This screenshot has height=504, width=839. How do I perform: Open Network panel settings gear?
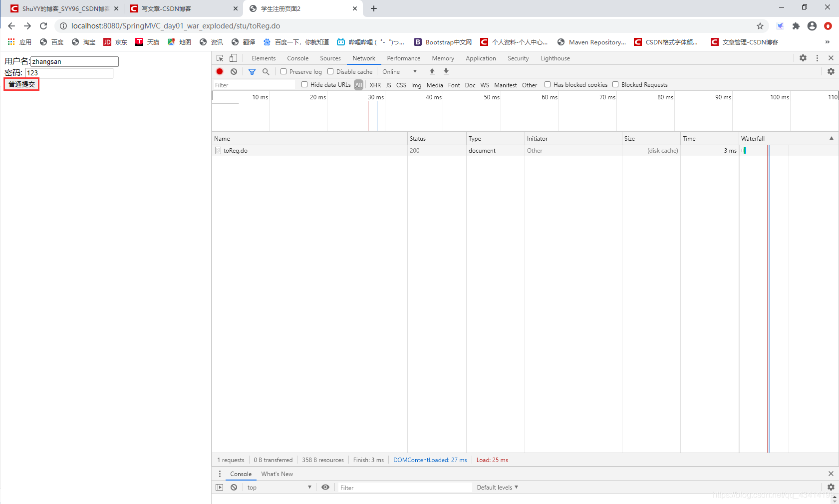[x=831, y=71]
